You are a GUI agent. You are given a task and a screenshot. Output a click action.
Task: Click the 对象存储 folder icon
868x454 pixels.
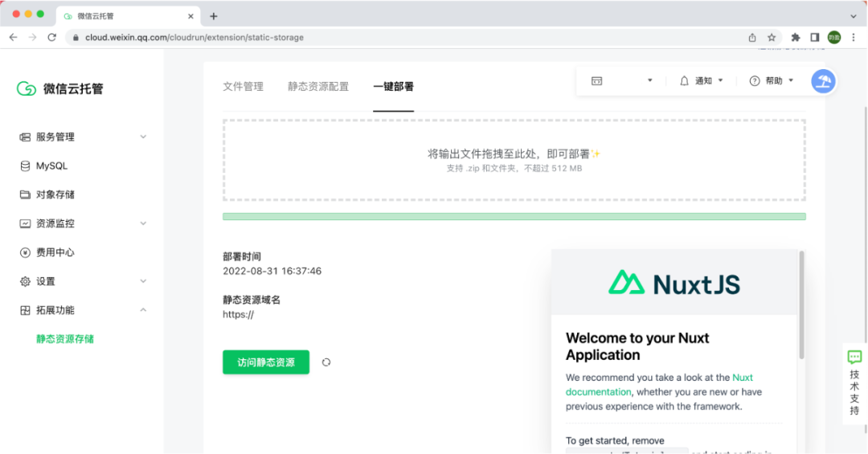coord(25,194)
